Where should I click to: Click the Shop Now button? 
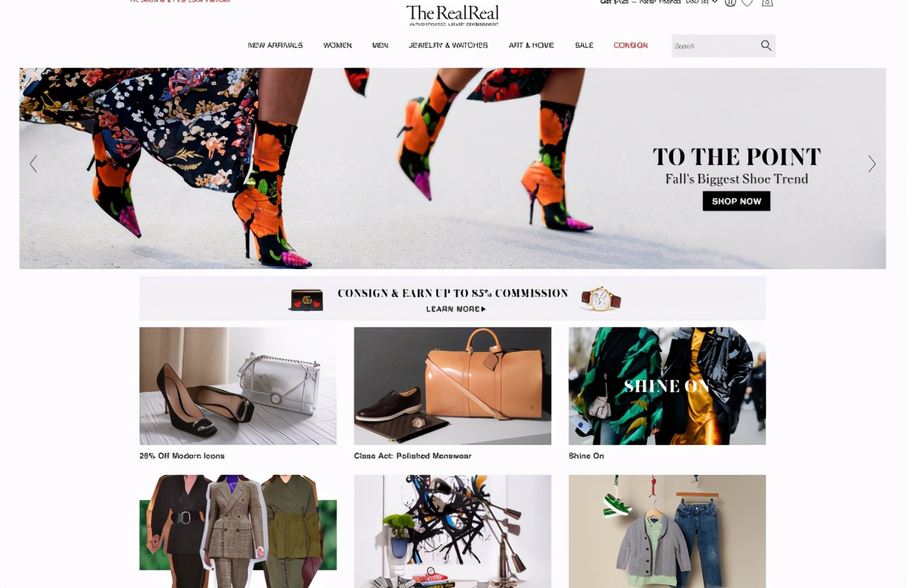(736, 201)
